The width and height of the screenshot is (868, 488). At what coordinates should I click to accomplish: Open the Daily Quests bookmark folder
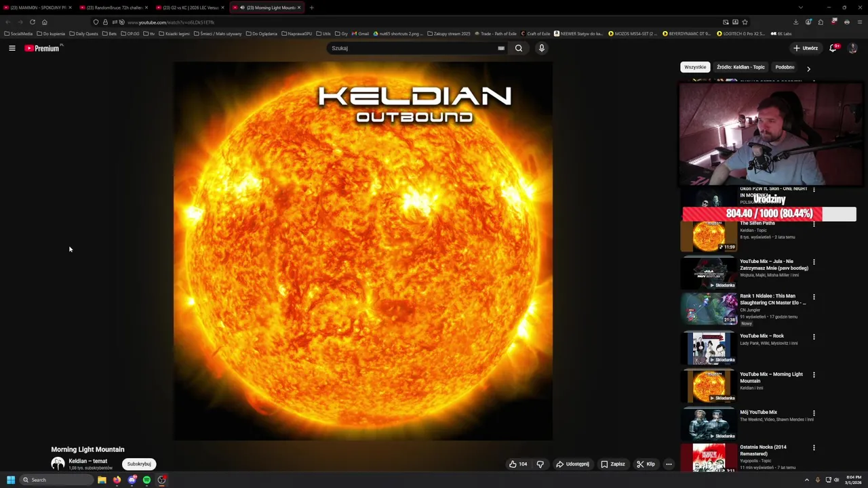coord(84,33)
